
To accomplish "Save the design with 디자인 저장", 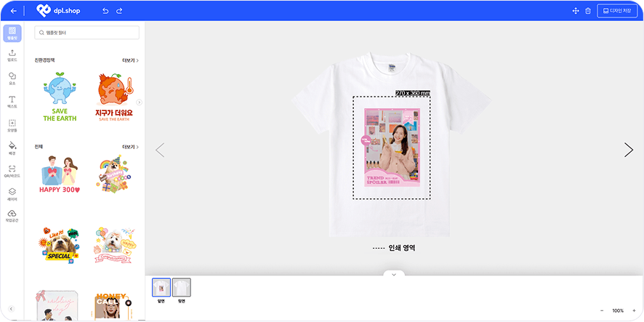I will (617, 11).
